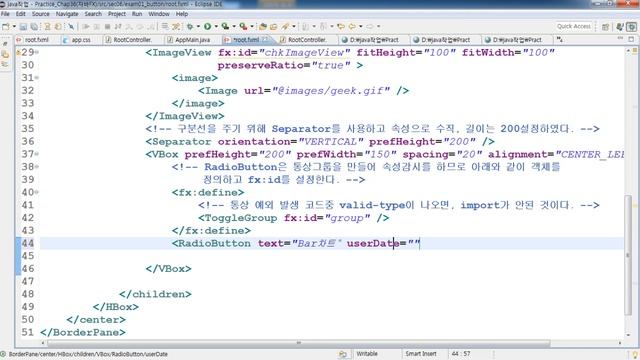The width and height of the screenshot is (640, 360).
Task: Open the Navigate menu
Action: coord(67,14)
